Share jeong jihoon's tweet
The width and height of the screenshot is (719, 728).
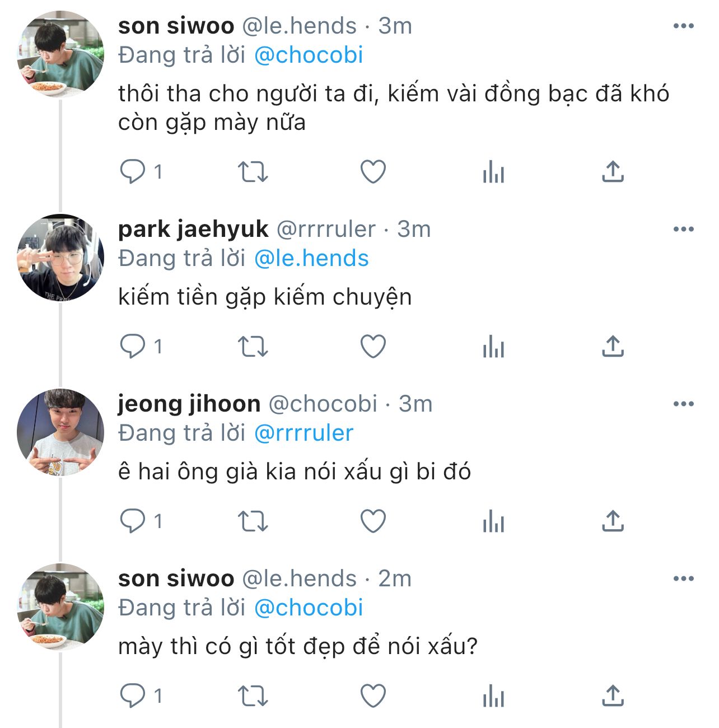(613, 522)
